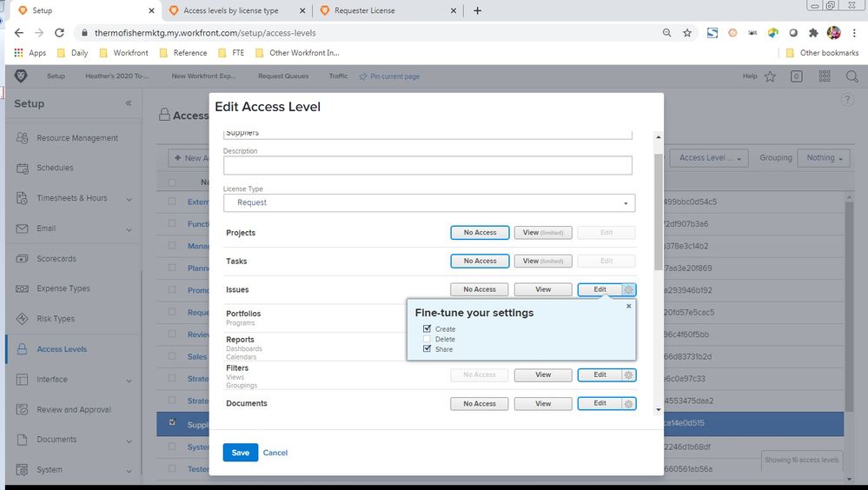Open the License Type dropdown
868x490 pixels.
429,202
